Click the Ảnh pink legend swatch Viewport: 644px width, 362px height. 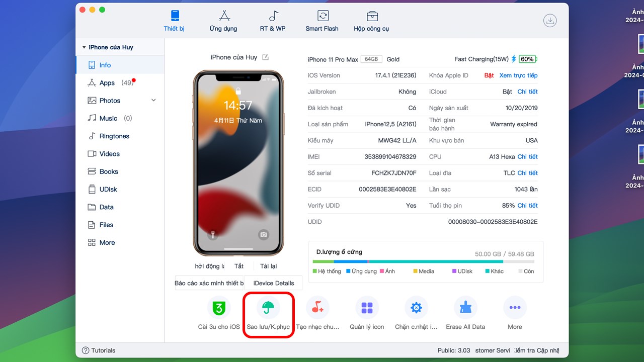tap(382, 271)
